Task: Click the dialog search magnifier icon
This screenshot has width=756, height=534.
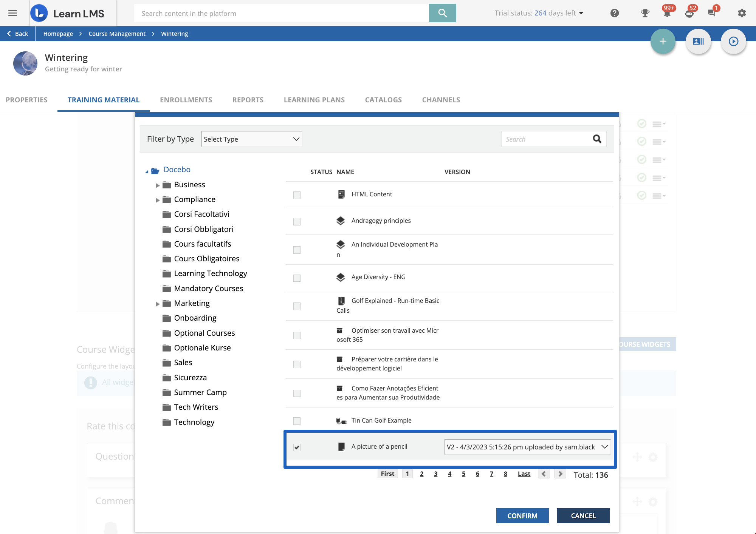Action: [597, 139]
